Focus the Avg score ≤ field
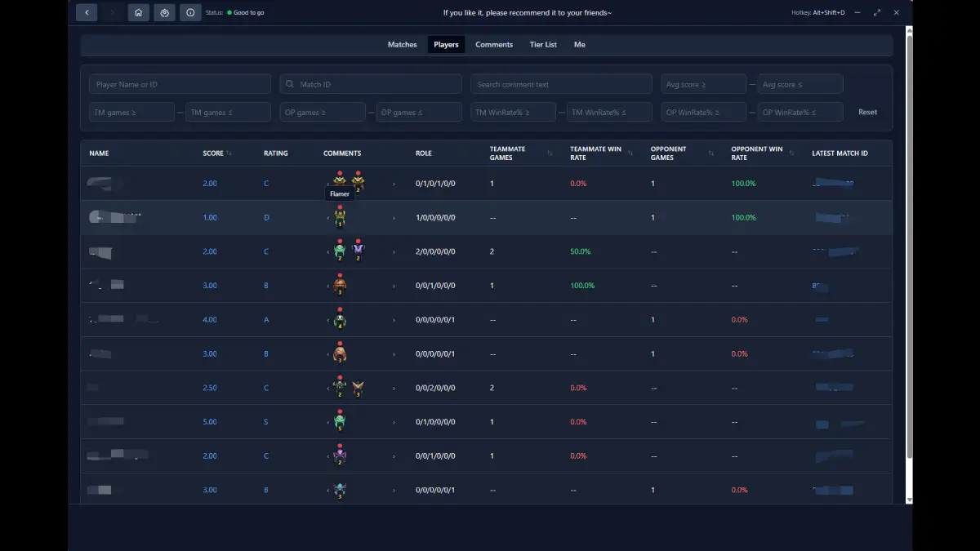 point(800,84)
